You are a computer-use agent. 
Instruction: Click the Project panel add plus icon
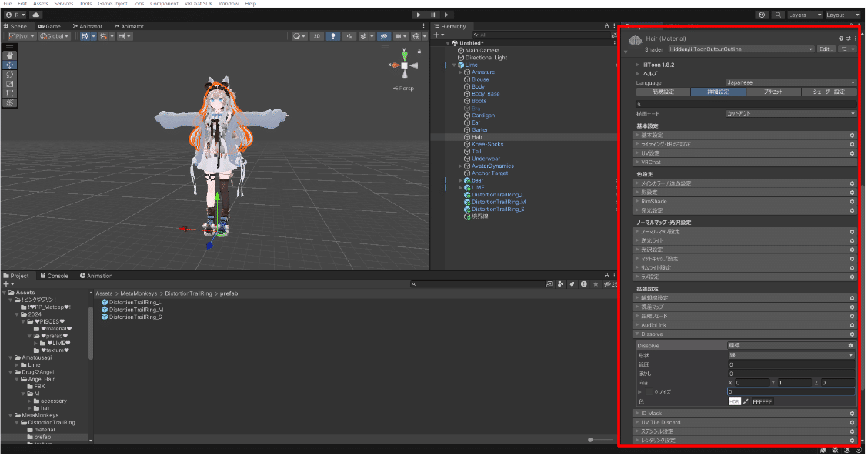point(7,284)
